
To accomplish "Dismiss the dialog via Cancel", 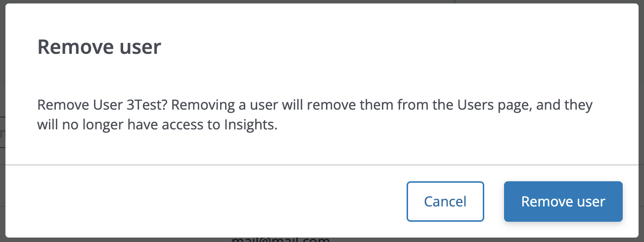I will pyautogui.click(x=445, y=202).
